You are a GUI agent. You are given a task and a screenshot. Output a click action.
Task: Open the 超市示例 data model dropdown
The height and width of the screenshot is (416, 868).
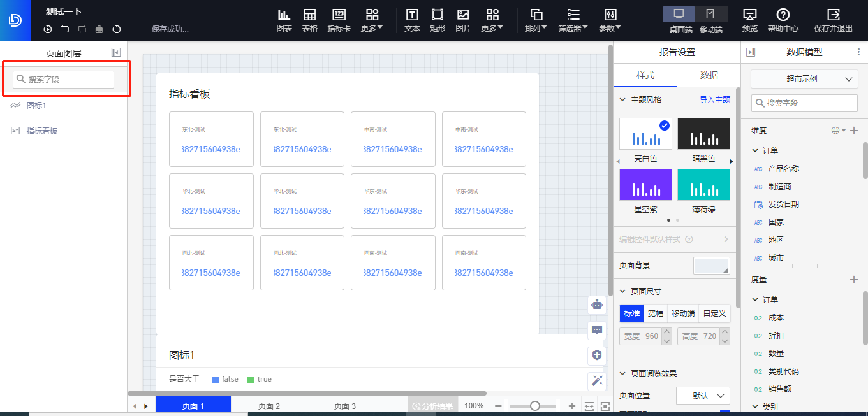click(x=804, y=79)
